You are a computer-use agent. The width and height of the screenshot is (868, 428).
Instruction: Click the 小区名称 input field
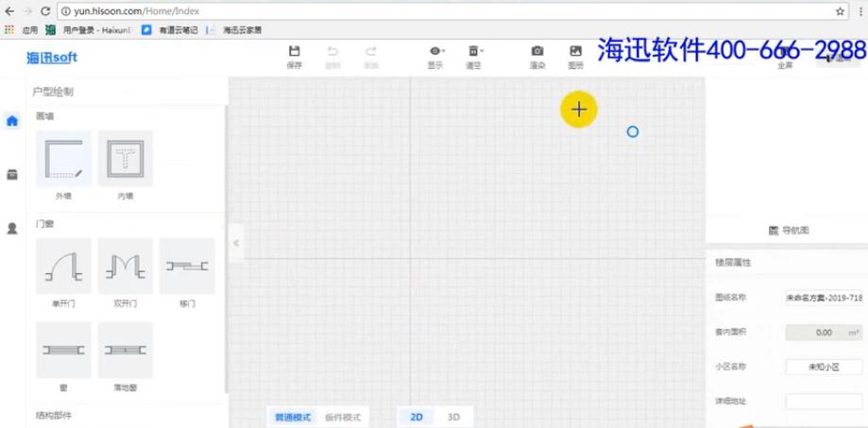pyautogui.click(x=824, y=367)
